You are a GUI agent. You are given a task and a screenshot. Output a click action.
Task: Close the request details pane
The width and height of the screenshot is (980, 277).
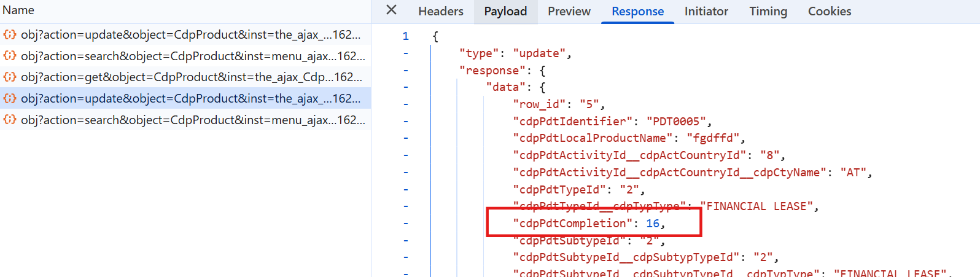[391, 10]
